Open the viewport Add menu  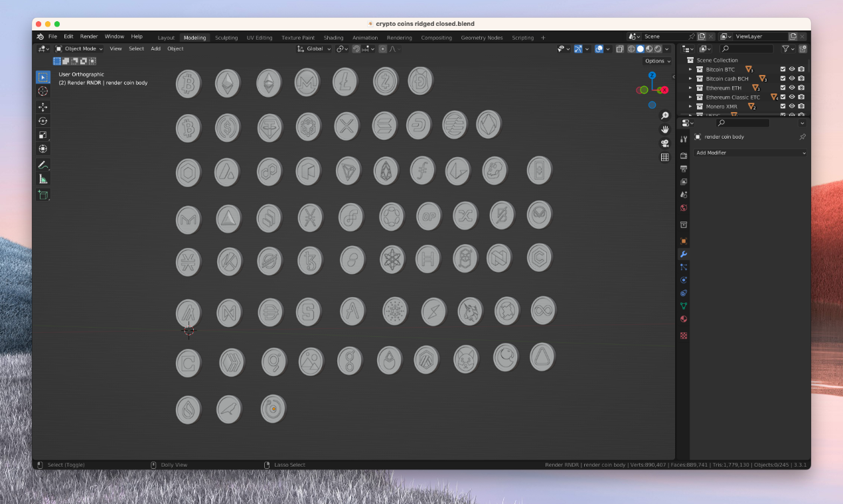[155, 48]
